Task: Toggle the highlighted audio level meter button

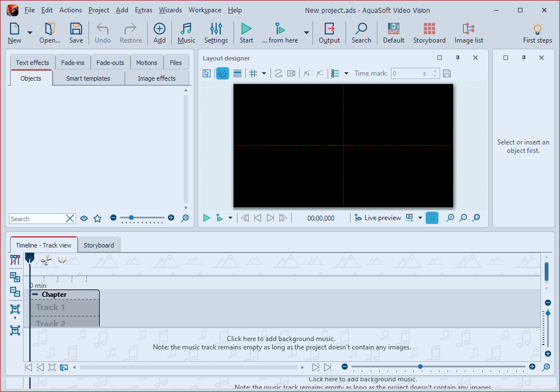Action: point(432,218)
